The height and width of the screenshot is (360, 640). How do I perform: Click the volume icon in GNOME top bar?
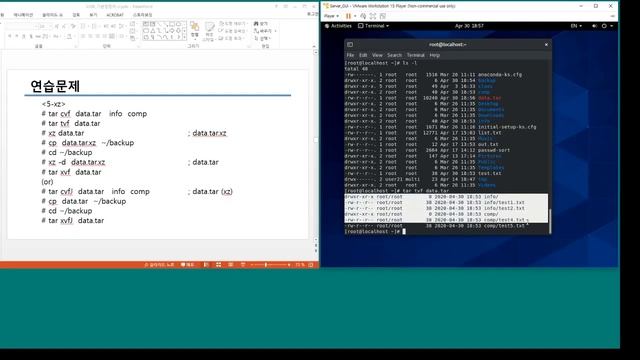click(594, 26)
